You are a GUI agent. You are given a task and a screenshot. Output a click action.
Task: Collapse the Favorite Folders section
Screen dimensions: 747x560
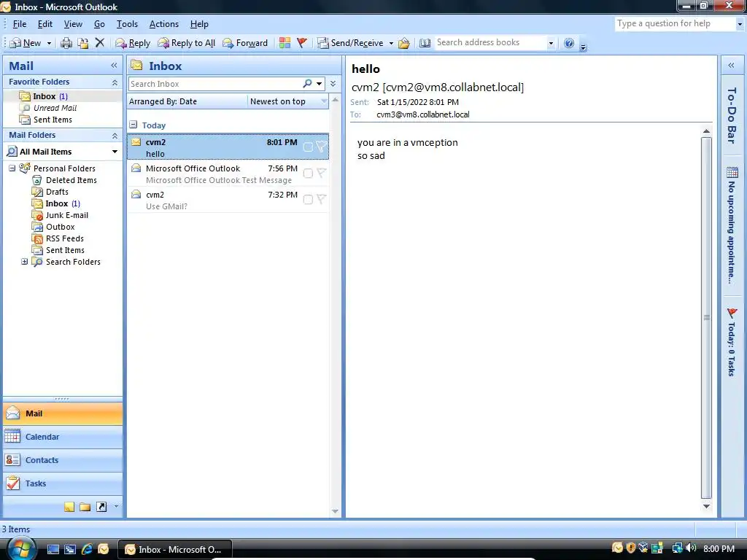(115, 82)
